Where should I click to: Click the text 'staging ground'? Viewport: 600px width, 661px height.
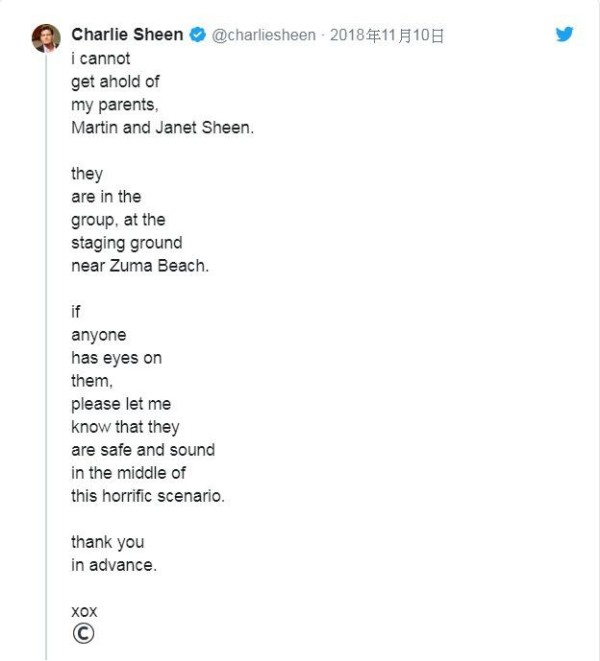tap(127, 243)
